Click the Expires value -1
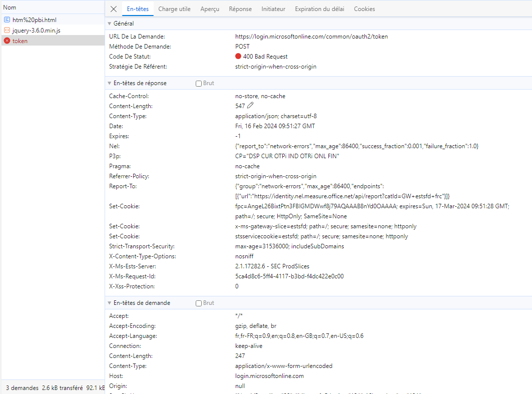 pos(238,136)
